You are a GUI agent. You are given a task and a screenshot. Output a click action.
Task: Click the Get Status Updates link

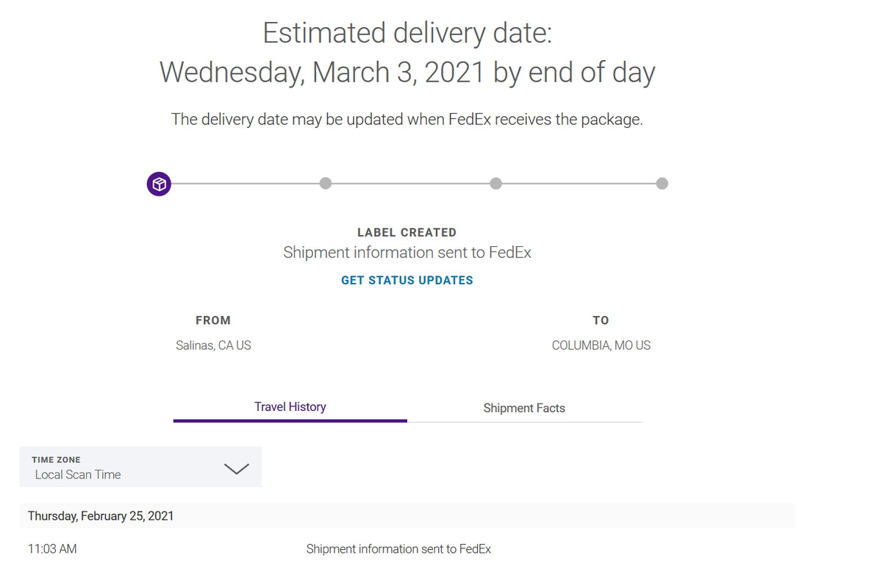(407, 280)
